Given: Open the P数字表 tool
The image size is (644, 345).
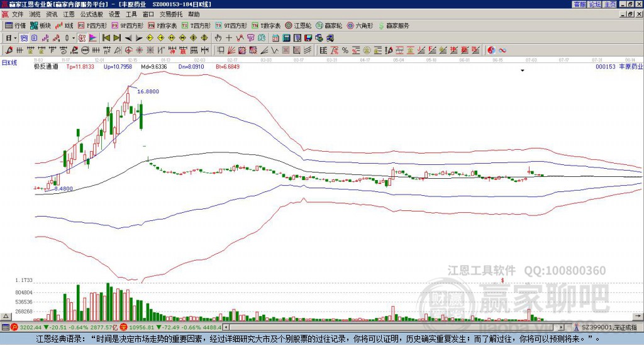Looking at the screenshot, I should click(163, 26).
